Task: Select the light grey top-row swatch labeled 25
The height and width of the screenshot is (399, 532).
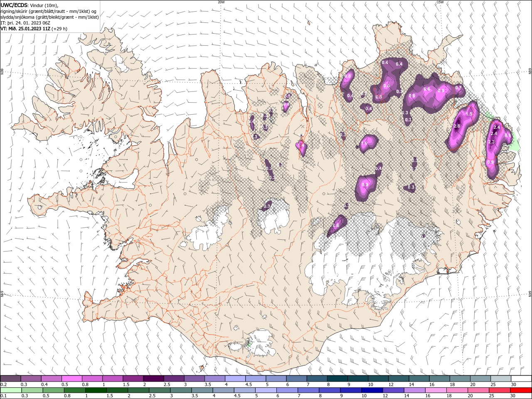Action: tap(500, 379)
